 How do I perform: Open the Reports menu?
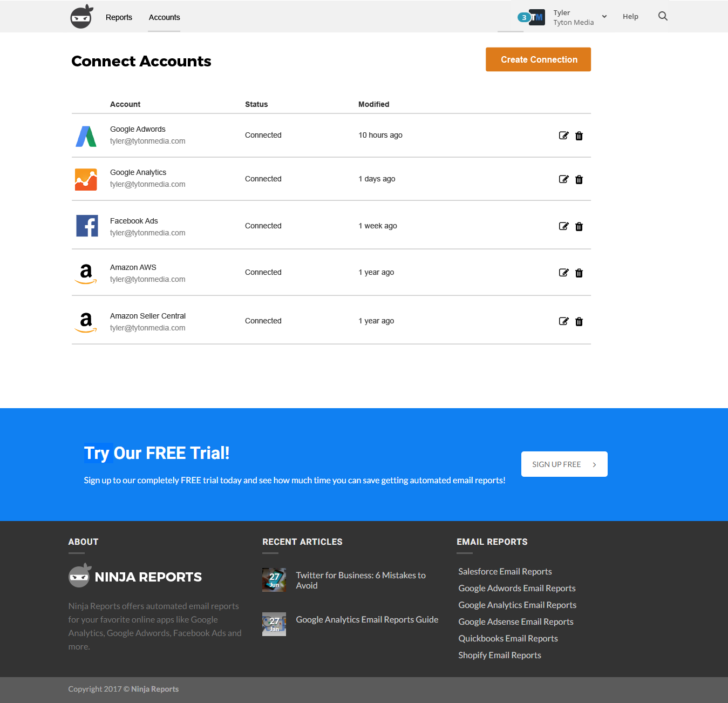point(119,17)
